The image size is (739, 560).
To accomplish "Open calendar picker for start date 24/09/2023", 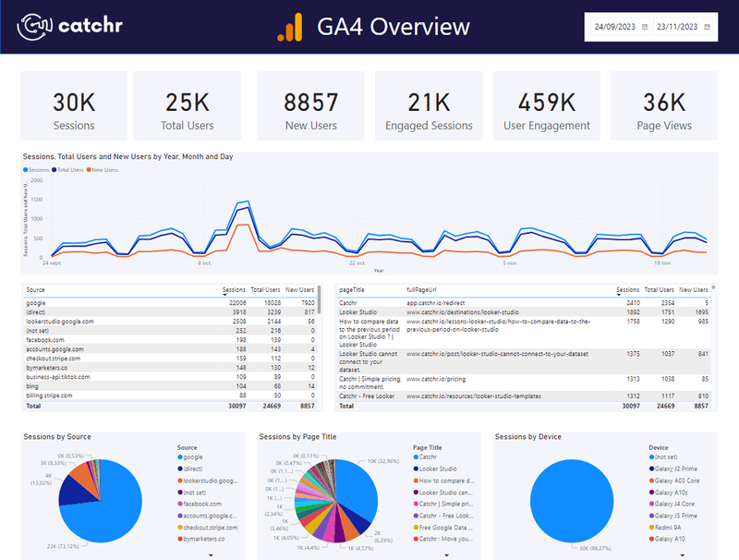I will [x=645, y=27].
